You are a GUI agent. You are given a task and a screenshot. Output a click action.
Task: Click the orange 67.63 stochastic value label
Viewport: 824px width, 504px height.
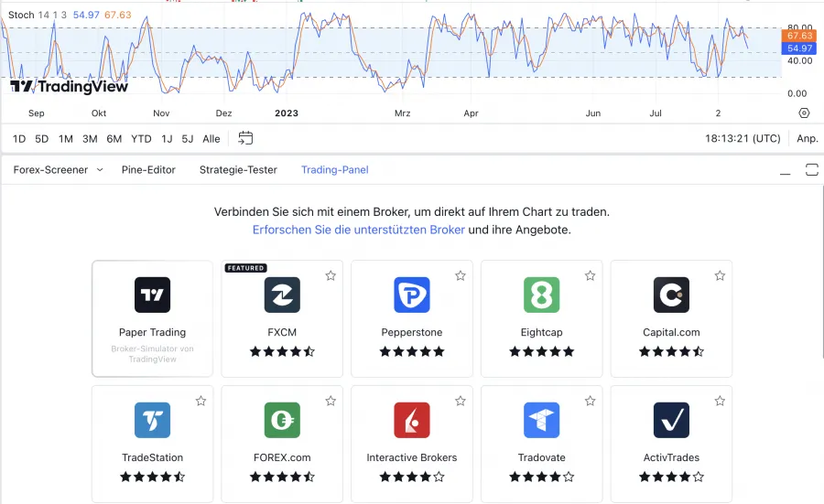(x=799, y=36)
